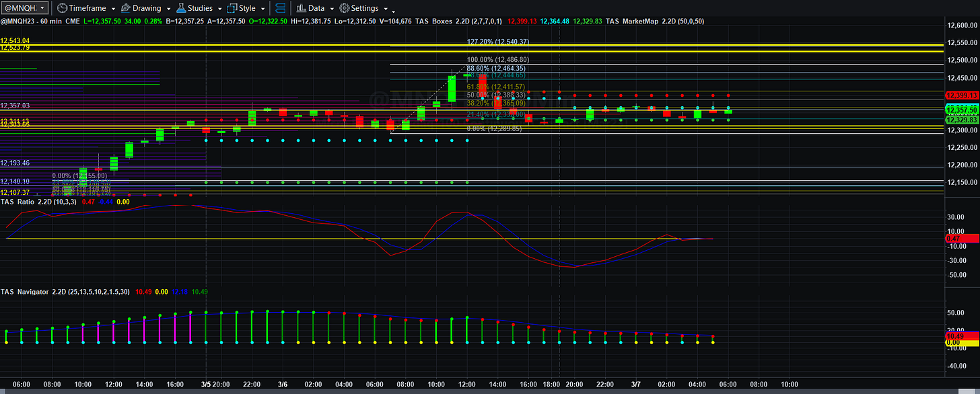Click the red 12,399.13 price axis marker
Screen dimensions: 980x394
tap(963, 95)
